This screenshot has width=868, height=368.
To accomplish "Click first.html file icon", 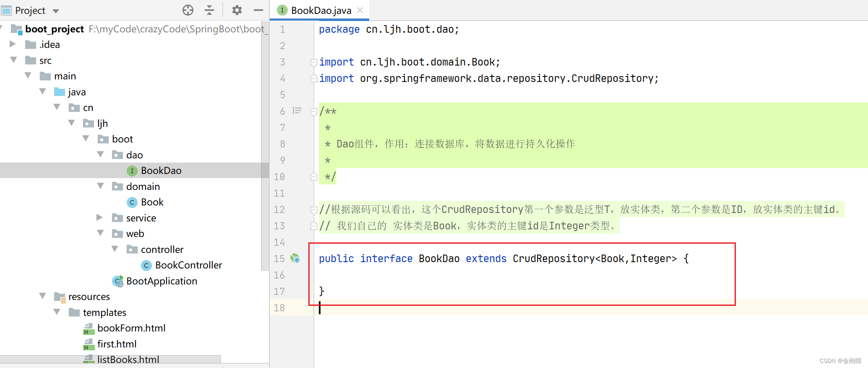I will [89, 344].
